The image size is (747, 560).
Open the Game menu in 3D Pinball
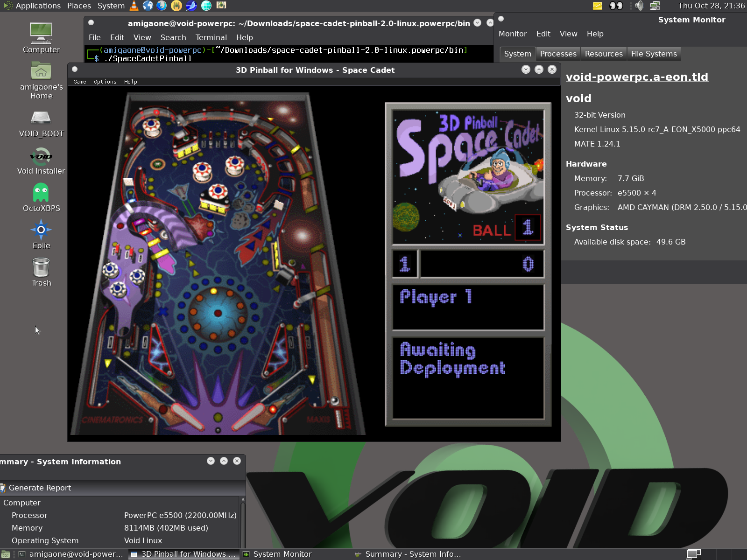click(x=80, y=82)
